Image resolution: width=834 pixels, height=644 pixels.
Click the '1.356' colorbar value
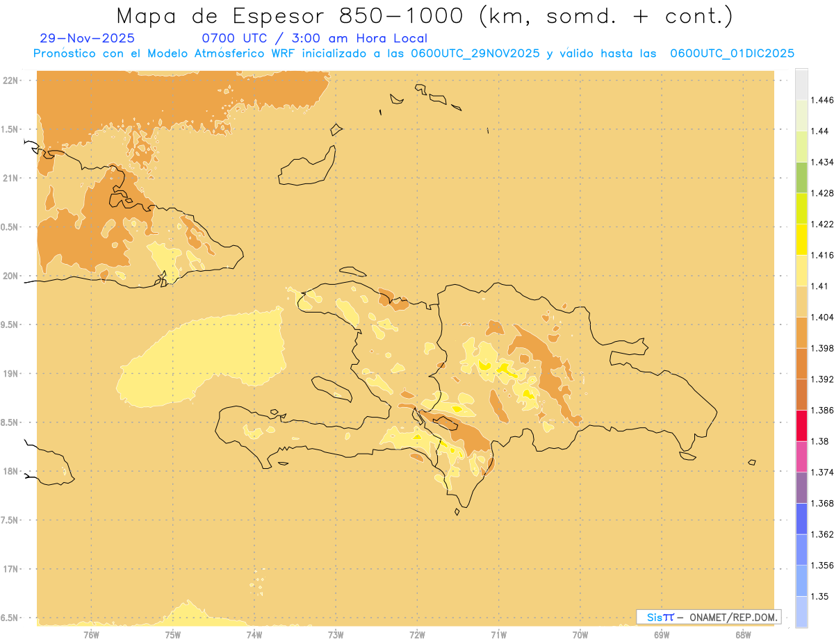coord(822,565)
